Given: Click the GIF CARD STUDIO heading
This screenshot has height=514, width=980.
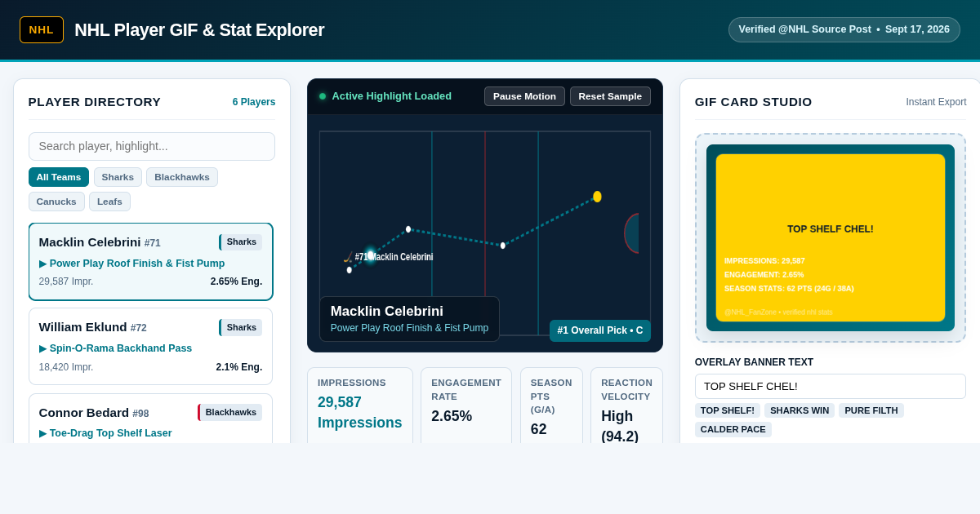Looking at the screenshot, I should [x=754, y=102].
